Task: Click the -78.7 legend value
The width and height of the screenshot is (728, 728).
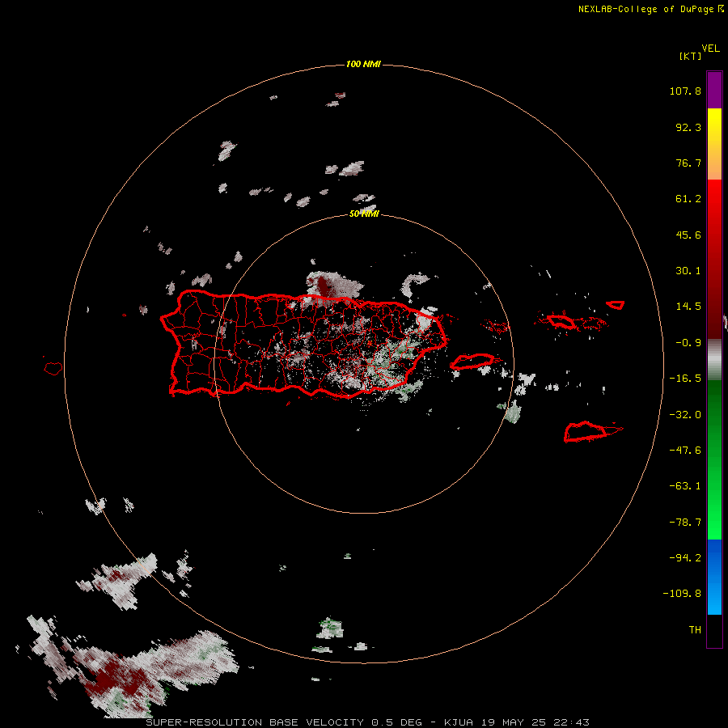Action: [x=685, y=523]
